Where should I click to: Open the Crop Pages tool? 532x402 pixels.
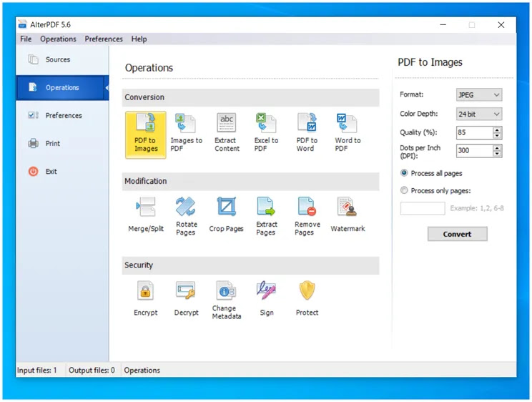pyautogui.click(x=226, y=215)
